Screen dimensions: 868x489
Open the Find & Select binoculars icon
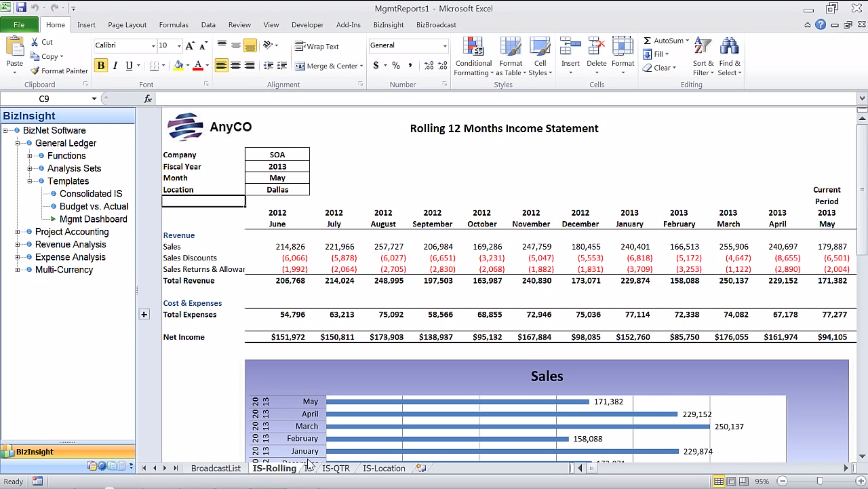729,46
